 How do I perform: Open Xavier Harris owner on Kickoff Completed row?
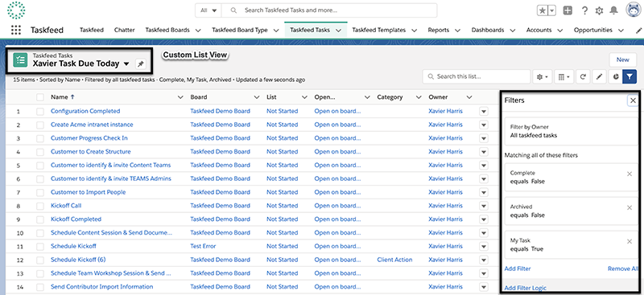445,219
